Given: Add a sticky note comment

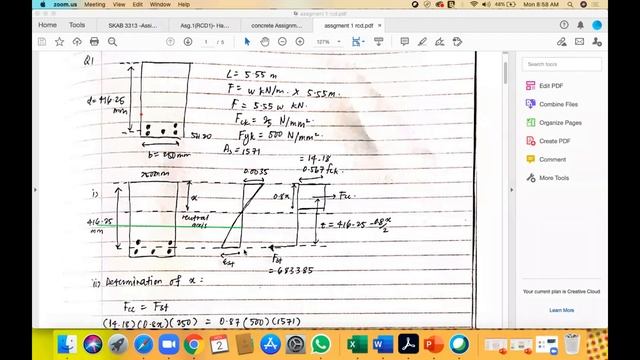Looking at the screenshot, I should coord(404,42).
